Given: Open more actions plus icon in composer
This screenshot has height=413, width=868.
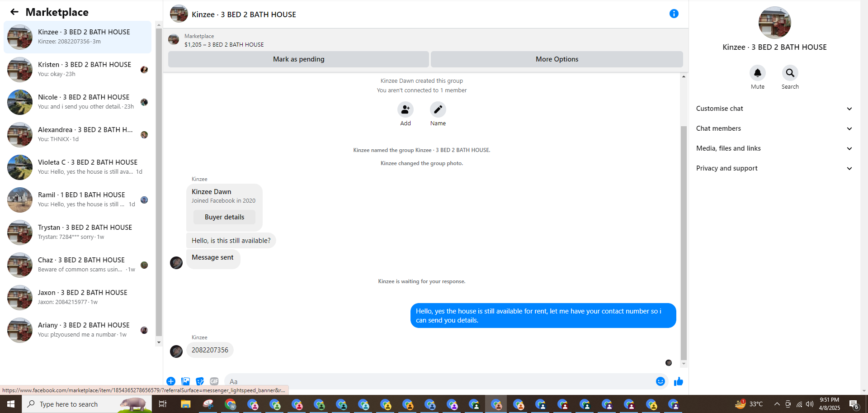Looking at the screenshot, I should (x=171, y=381).
